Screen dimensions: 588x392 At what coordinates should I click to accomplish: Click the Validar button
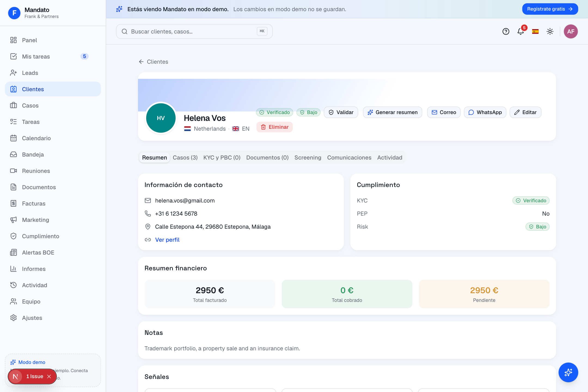tap(341, 112)
